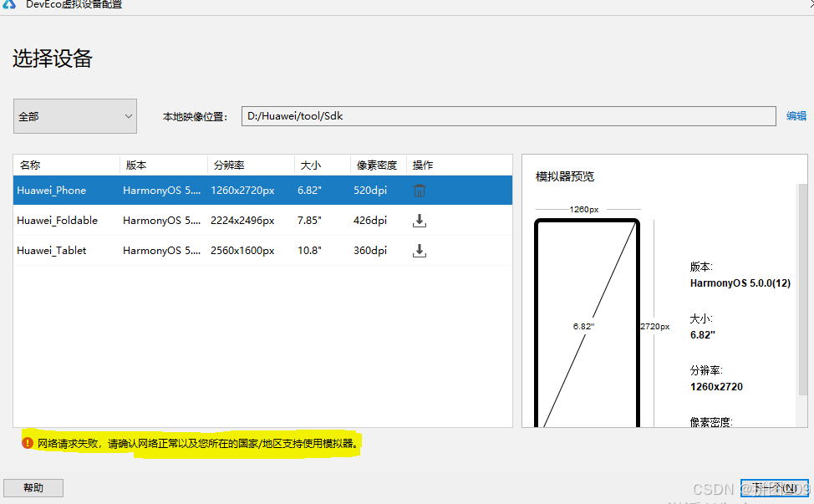Click the 模拟器预览 heading
The height and width of the screenshot is (504, 814).
565,176
